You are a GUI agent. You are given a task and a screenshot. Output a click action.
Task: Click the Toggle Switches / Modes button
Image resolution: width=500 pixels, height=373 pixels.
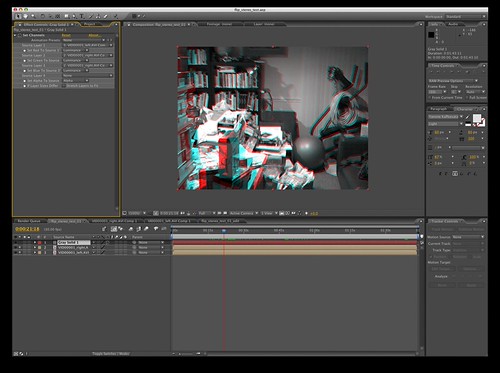coord(111,354)
